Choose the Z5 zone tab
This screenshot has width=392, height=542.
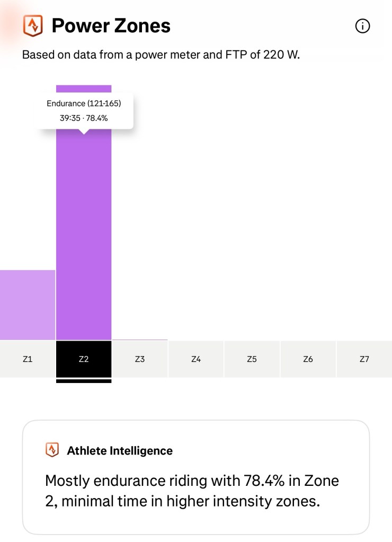tap(252, 359)
